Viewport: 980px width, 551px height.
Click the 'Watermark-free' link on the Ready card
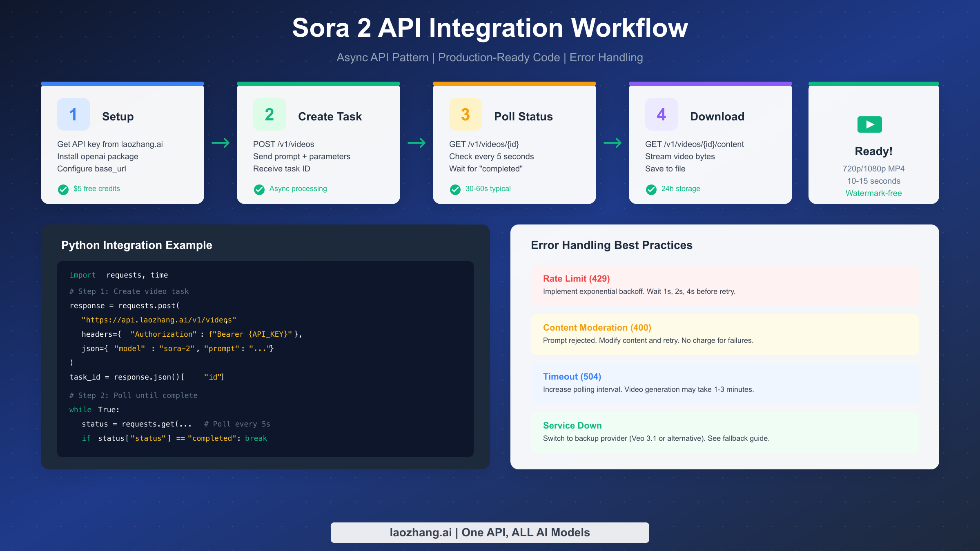coord(873,193)
